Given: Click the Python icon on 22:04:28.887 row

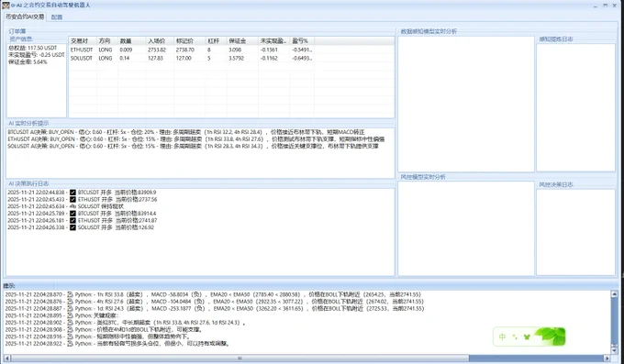Looking at the screenshot, I should click(x=70, y=309).
